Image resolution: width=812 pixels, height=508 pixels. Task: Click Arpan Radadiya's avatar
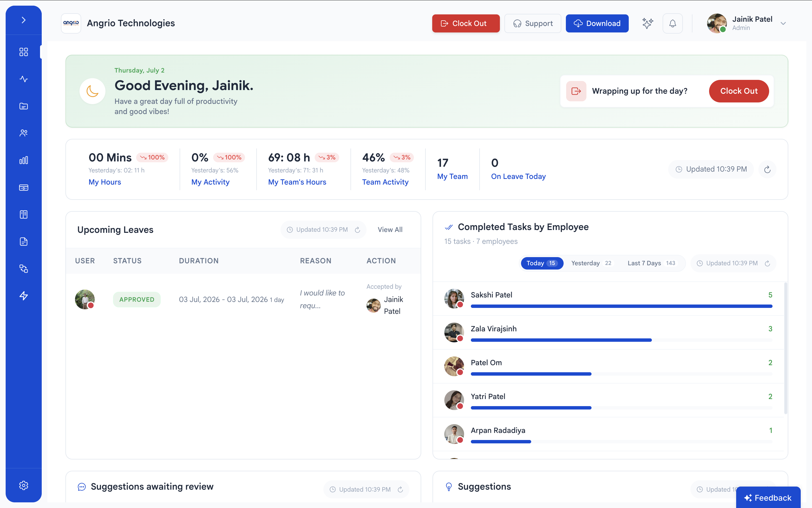pos(454,434)
